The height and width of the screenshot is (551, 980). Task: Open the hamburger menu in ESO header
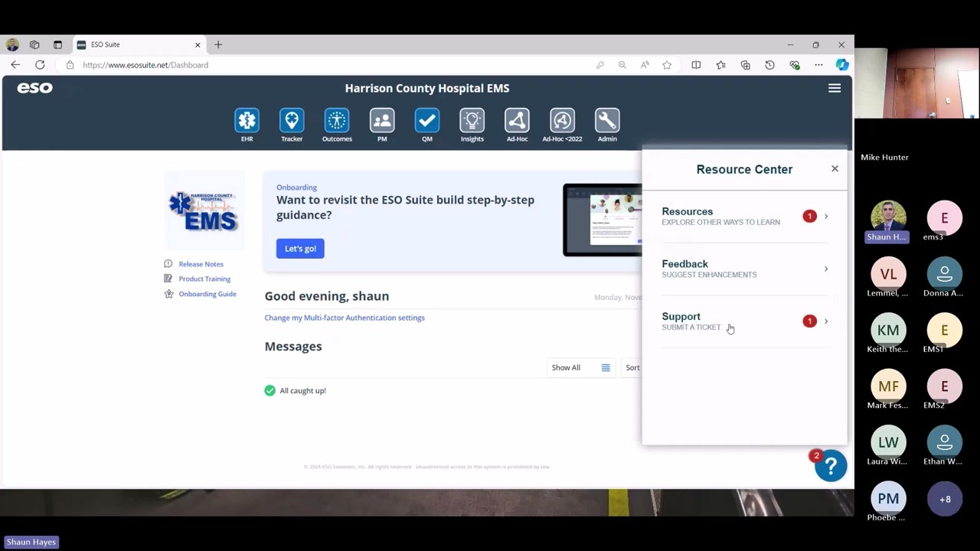pyautogui.click(x=835, y=88)
